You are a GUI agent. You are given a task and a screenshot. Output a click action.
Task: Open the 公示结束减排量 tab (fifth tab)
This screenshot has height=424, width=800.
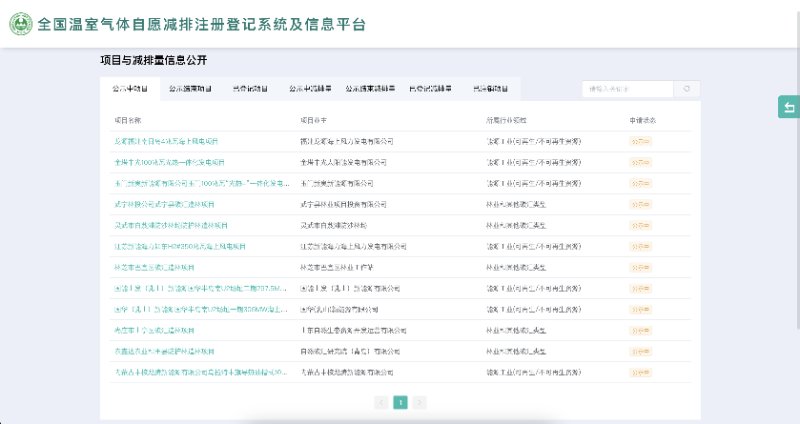tap(370, 89)
